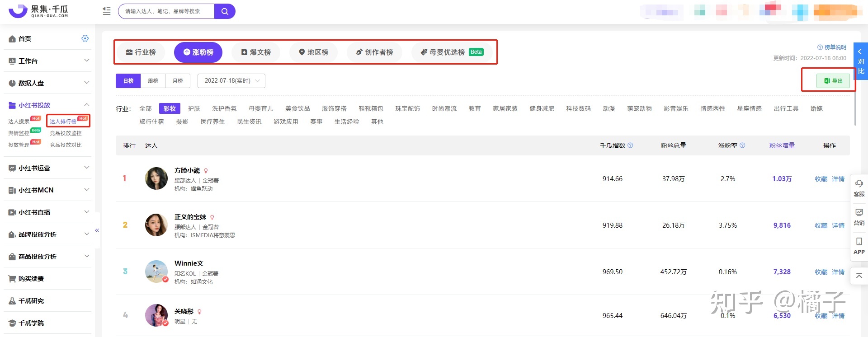Click the 千瓜指数 help question icon
The width and height of the screenshot is (868, 337).
(x=630, y=145)
